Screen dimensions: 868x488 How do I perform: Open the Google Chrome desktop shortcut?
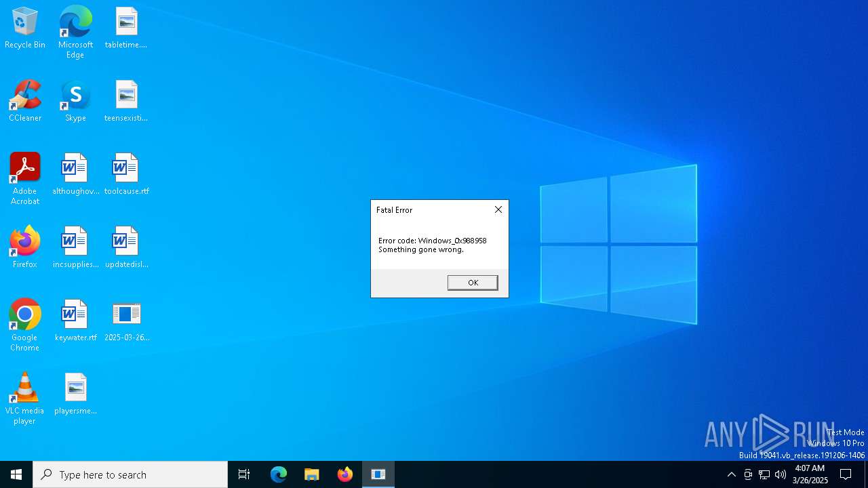click(25, 325)
